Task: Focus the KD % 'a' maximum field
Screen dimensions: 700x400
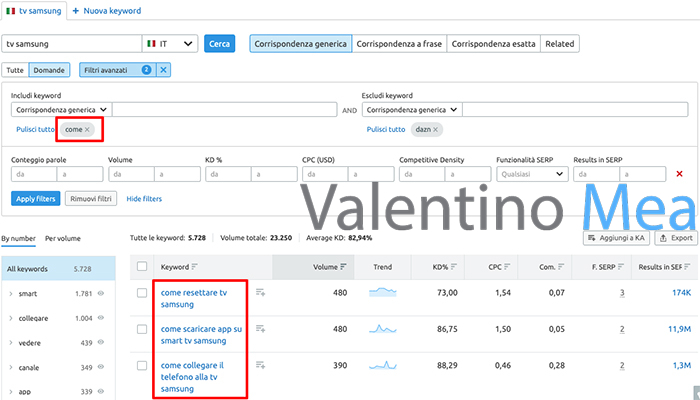Action: (274, 174)
